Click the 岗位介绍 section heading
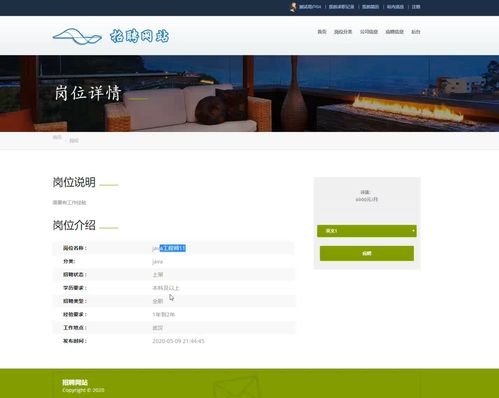This screenshot has height=398, width=499. (x=74, y=225)
